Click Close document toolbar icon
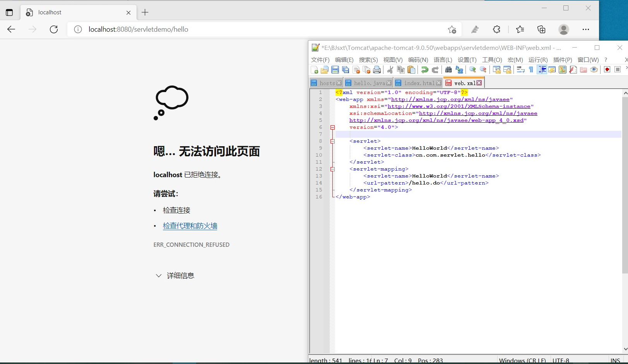This screenshot has height=364, width=628. click(x=356, y=70)
